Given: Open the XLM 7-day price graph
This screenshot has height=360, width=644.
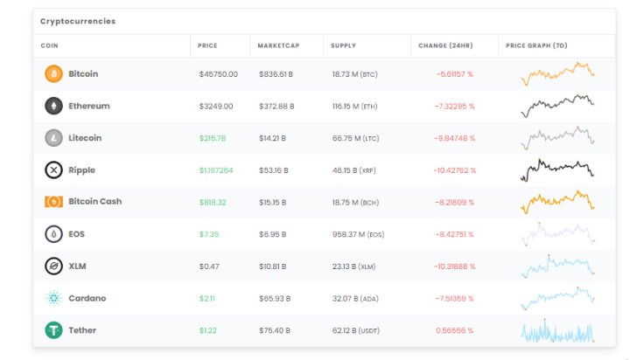Looking at the screenshot, I should point(557,267).
